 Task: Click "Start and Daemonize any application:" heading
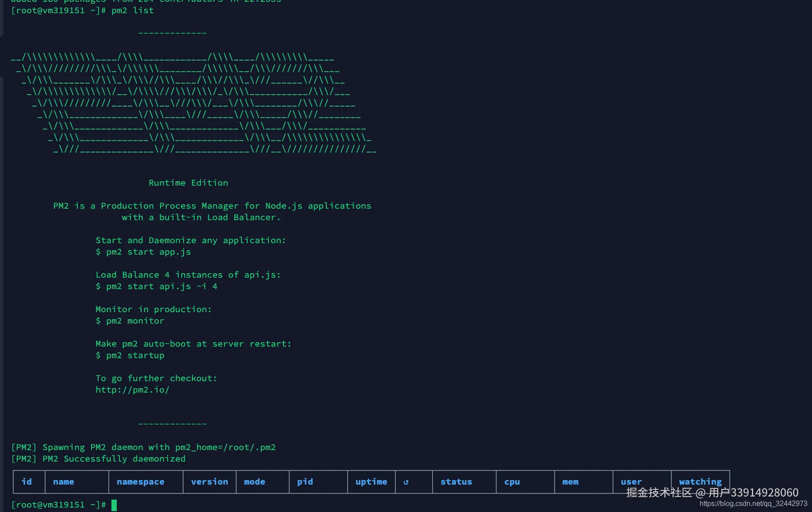pyautogui.click(x=191, y=240)
